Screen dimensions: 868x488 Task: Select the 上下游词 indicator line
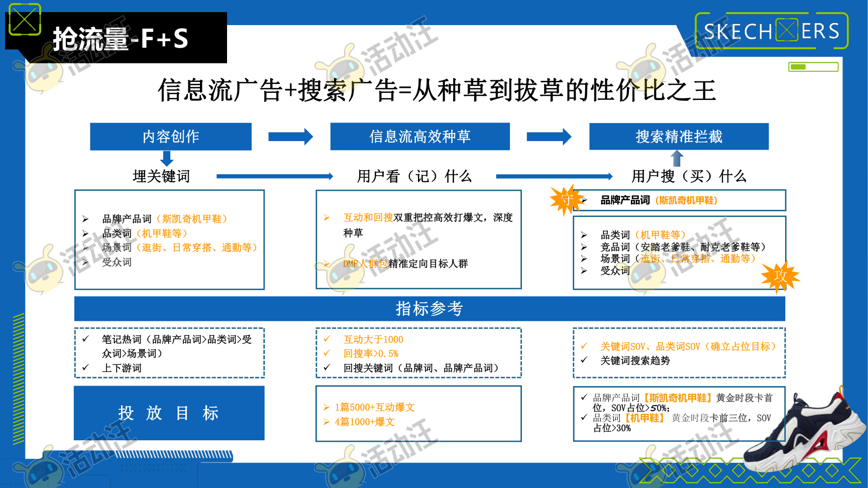point(122,368)
